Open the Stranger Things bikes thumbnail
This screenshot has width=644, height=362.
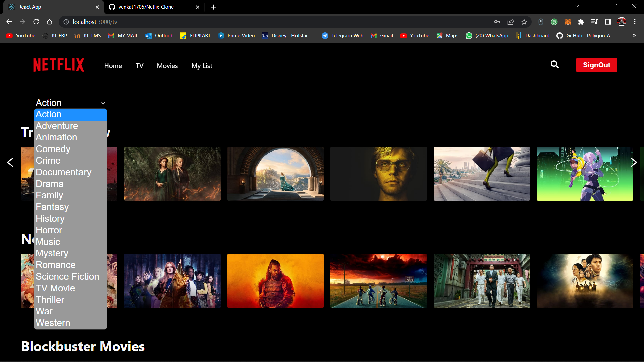(379, 281)
